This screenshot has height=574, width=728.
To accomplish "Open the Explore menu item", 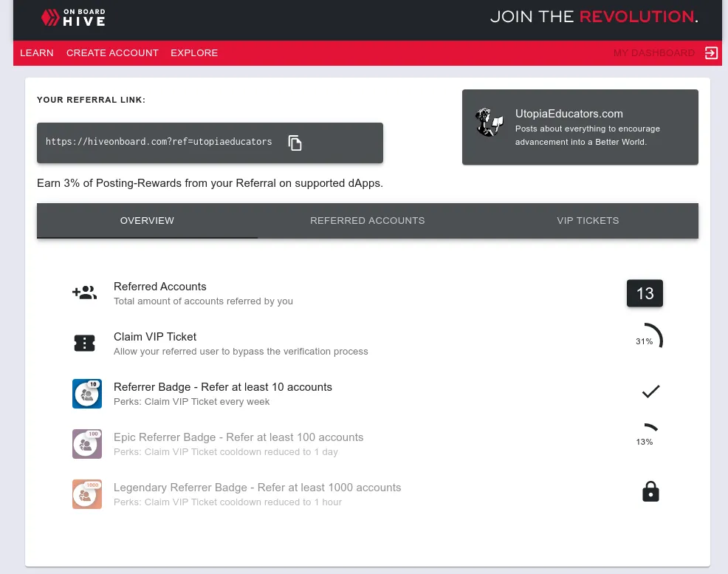I will [x=194, y=53].
